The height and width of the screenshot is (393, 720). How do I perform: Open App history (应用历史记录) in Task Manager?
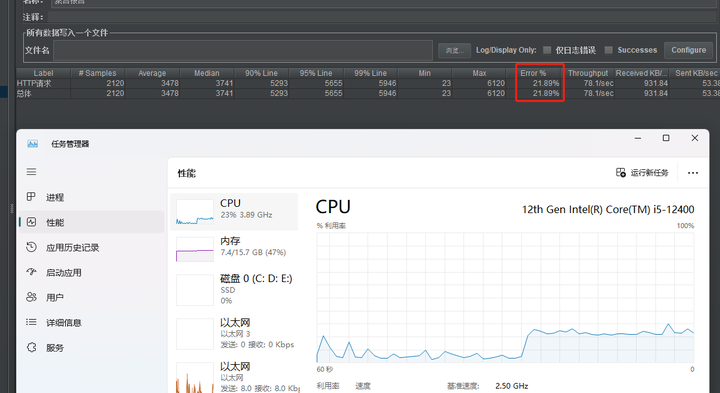tap(92, 247)
